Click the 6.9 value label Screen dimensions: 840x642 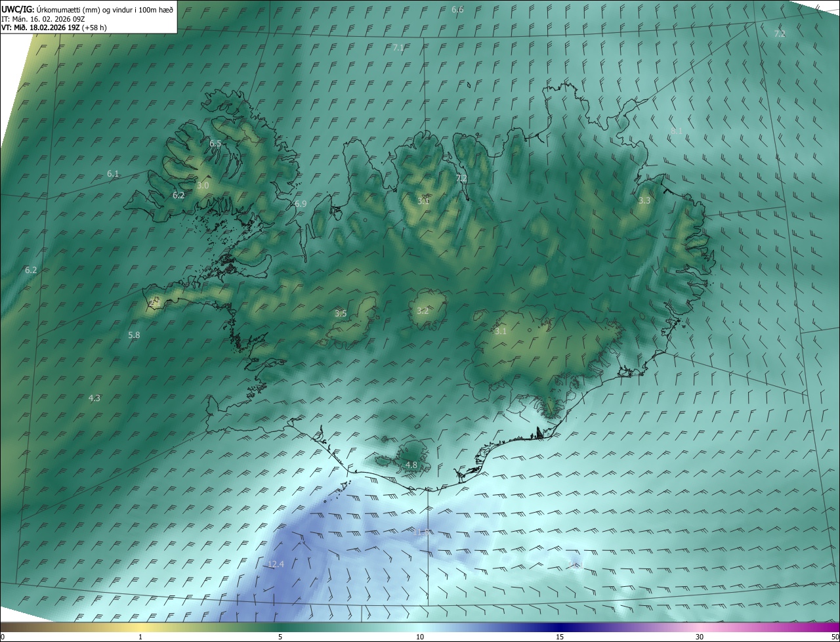301,204
